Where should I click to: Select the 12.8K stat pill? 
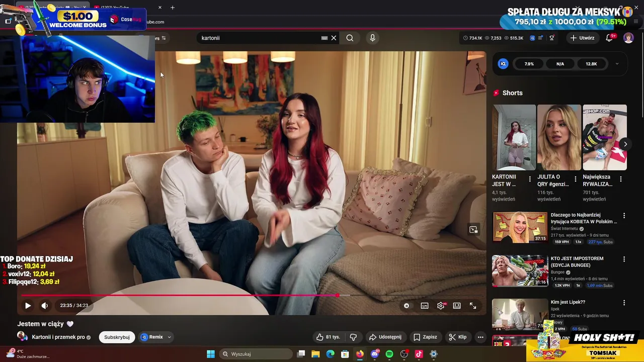pos(591,64)
